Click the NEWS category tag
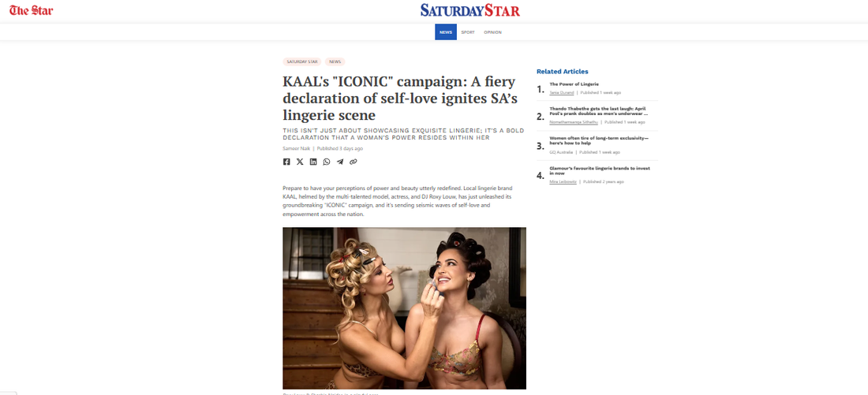The image size is (868, 395). [335, 62]
